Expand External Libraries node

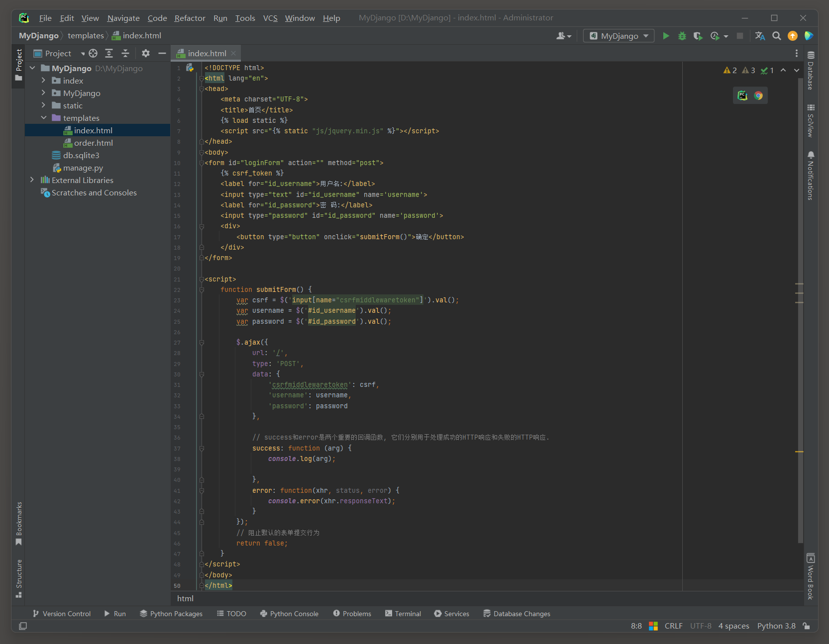coord(32,180)
